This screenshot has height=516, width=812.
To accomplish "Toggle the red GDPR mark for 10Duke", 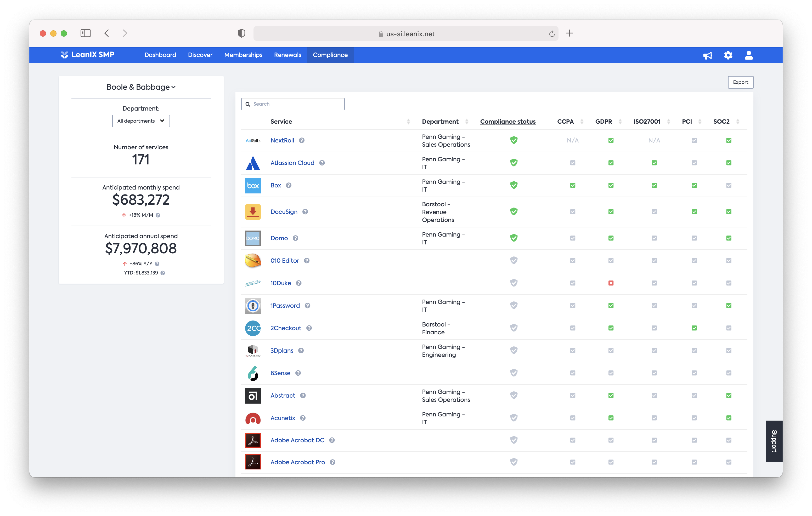I will tap(611, 283).
